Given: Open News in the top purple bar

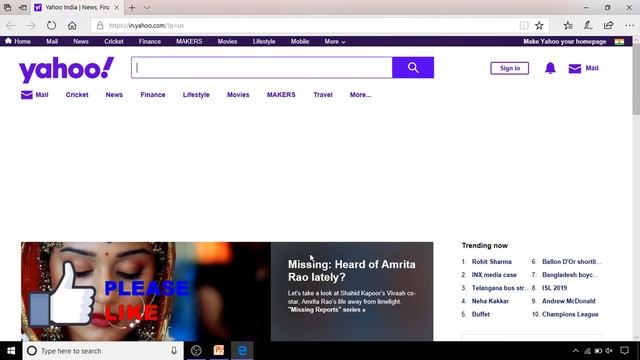Looking at the screenshot, I should [81, 41].
